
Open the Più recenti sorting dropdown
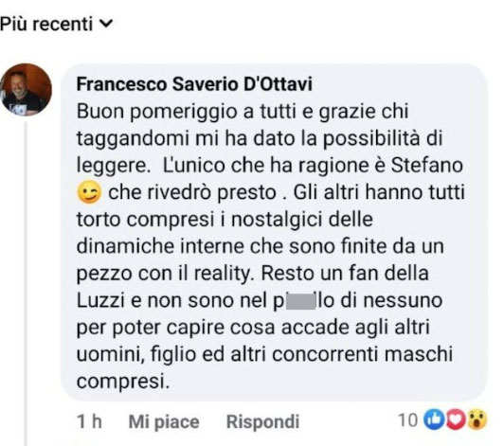click(57, 24)
